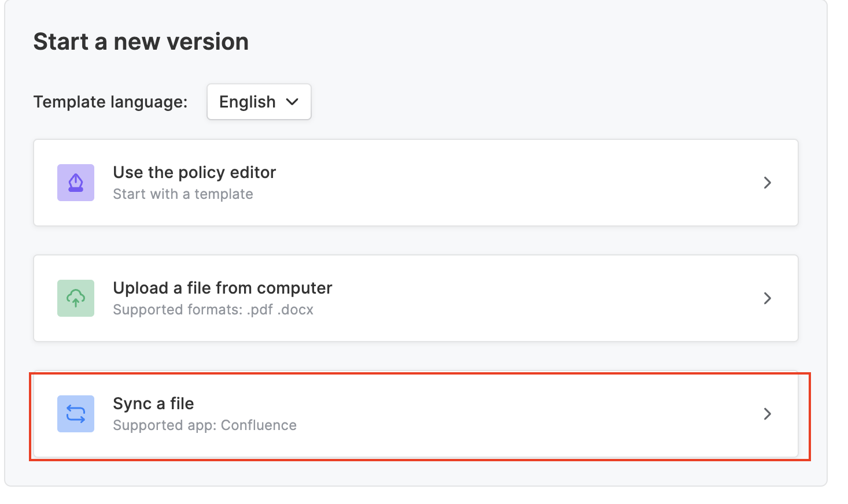Click 'Supported app: Confluence' text
Viewport: 848px width, 504px height.
(x=205, y=425)
